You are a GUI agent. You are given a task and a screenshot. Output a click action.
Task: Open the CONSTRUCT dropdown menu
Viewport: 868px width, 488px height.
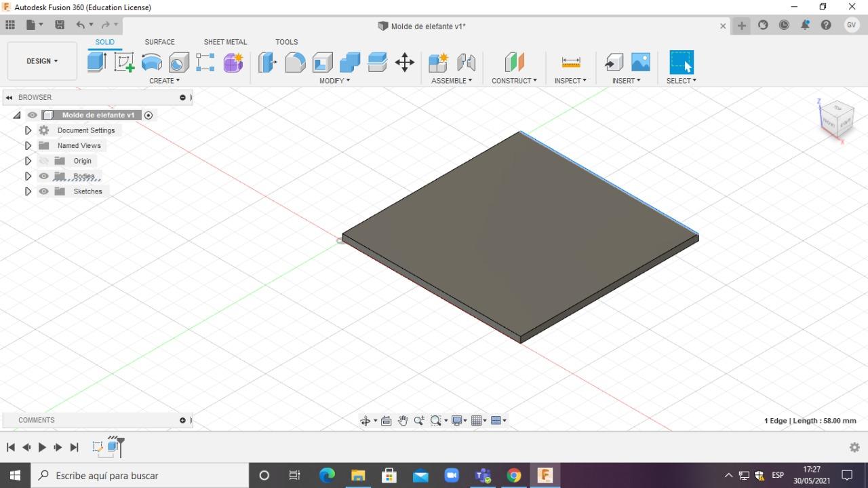[514, 81]
